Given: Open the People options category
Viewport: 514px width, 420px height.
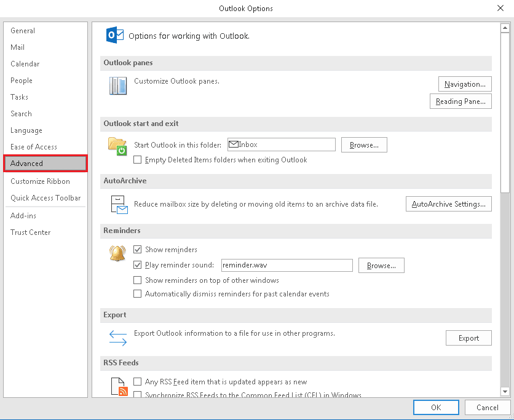Looking at the screenshot, I should [45, 81].
